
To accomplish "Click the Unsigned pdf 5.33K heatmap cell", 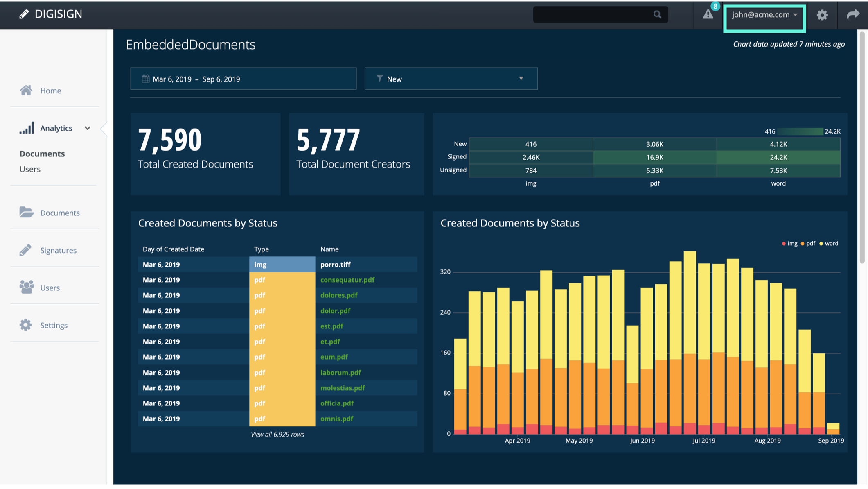I will click(x=655, y=170).
